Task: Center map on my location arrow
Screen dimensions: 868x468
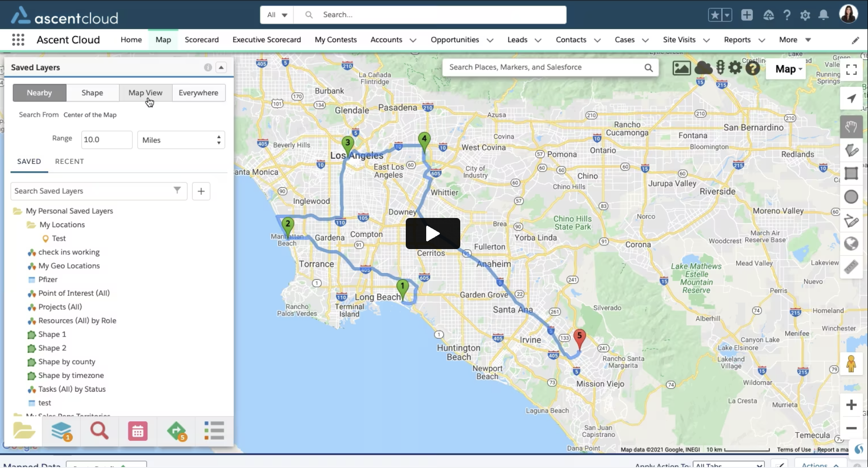Action: click(851, 98)
